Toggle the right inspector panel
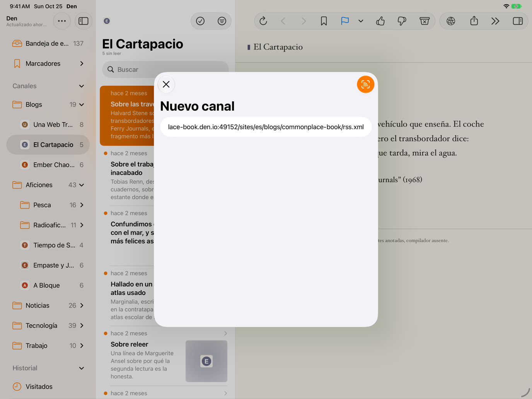 518,21
